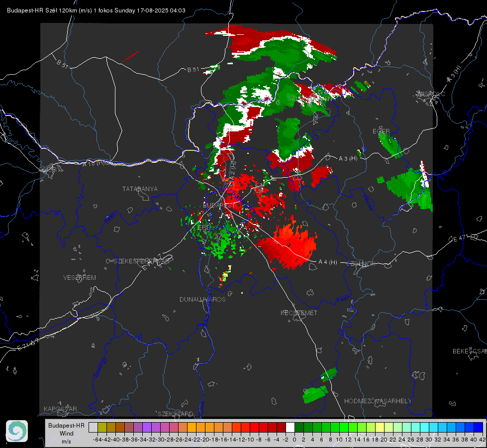Click the A 4 (H) road label
Image resolution: width=487 pixels, height=448 pixels.
click(x=328, y=262)
